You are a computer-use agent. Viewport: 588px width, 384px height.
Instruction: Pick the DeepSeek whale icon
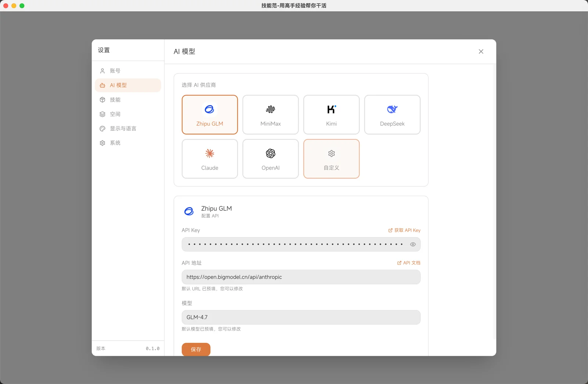coord(392,110)
